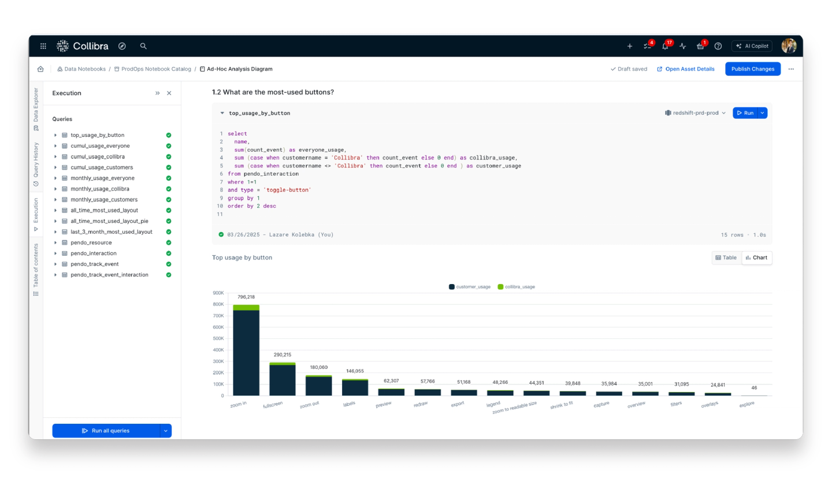Open Run all queries dropdown arrow

[166, 431]
